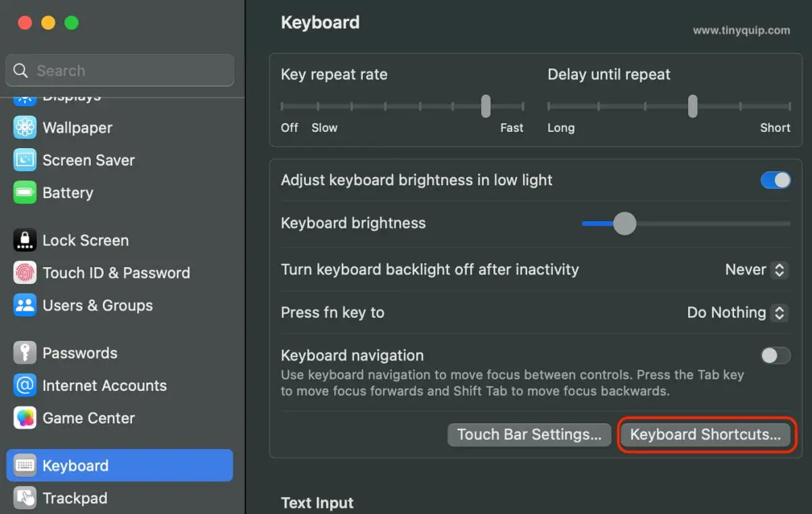Click the Users & Groups icon

click(25, 305)
